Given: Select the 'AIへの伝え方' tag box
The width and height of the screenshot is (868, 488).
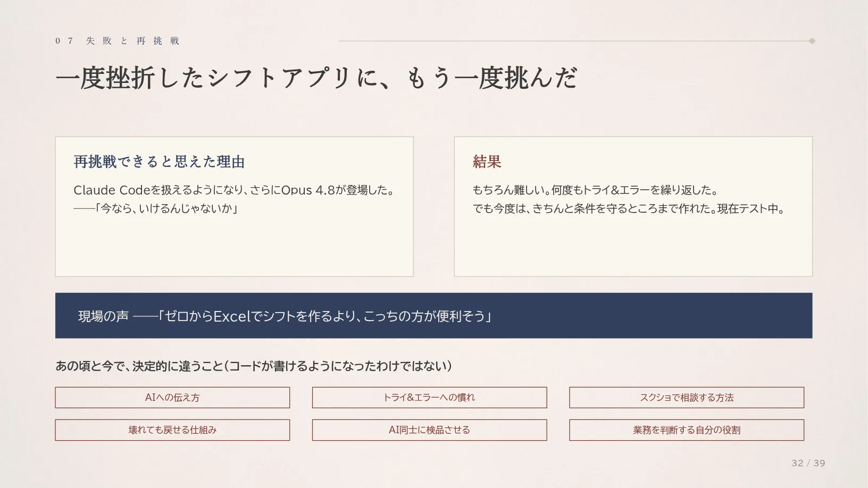Looking at the screenshot, I should (172, 398).
